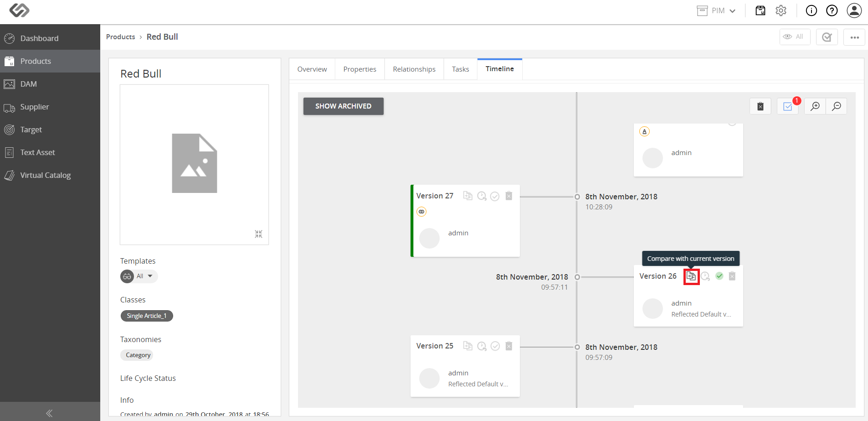Compare Version 25 with current version
The width and height of the screenshot is (868, 421).
coord(467,346)
